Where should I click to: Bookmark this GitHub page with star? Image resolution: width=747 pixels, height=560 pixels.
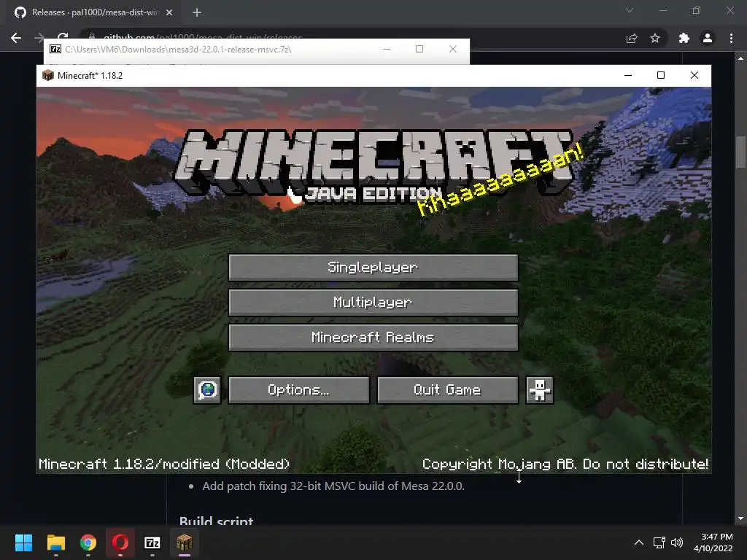(x=655, y=38)
